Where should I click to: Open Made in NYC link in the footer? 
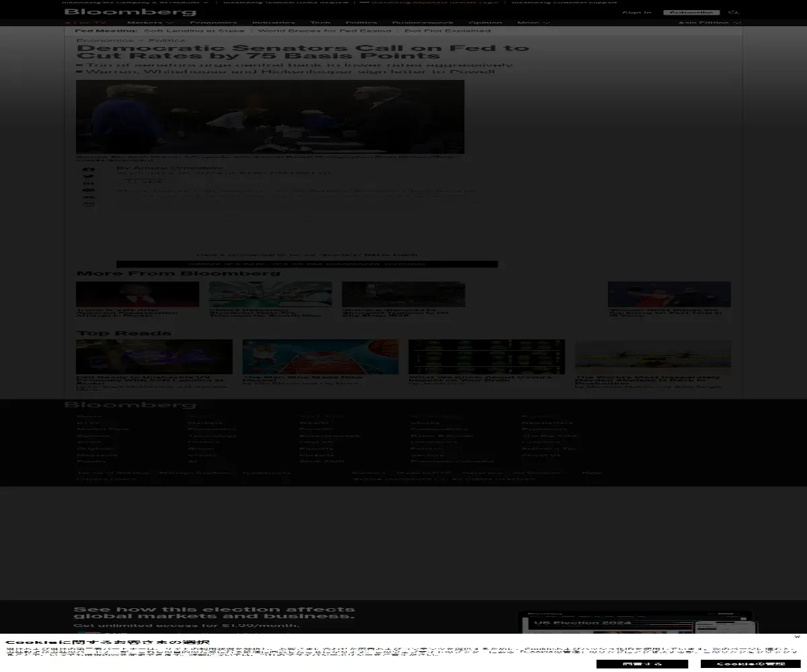424,473
